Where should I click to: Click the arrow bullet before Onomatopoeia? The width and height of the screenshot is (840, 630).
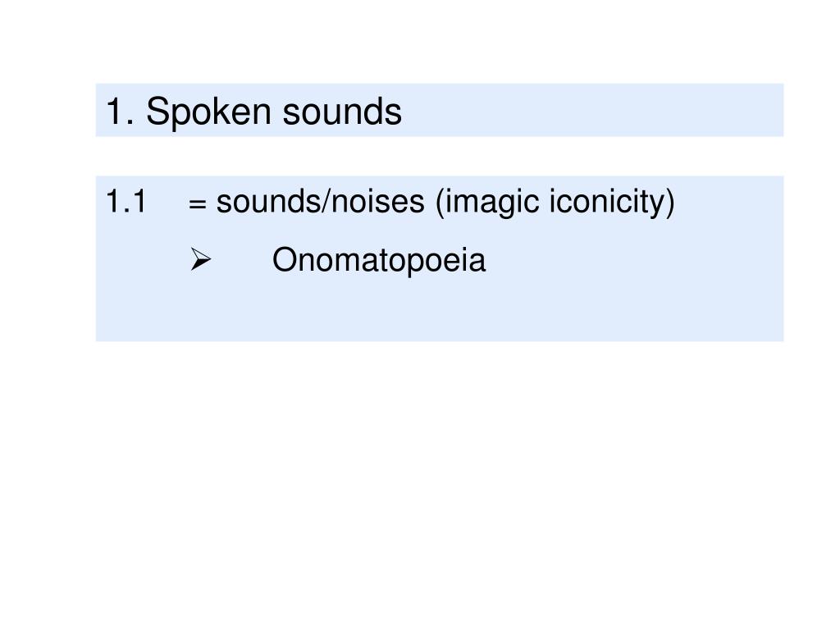pos(201,259)
